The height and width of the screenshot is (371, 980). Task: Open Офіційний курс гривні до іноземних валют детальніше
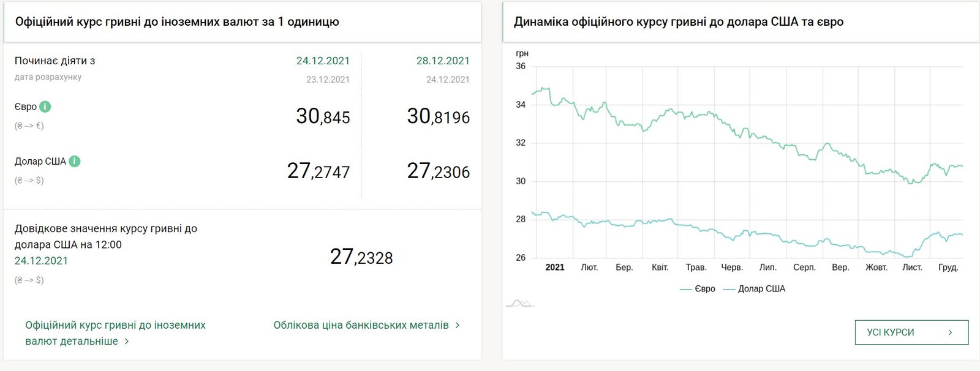point(115,333)
